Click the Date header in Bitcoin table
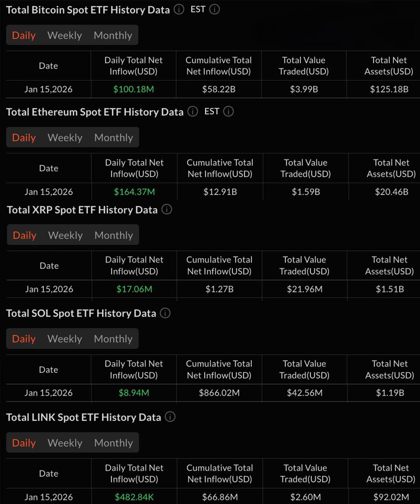This screenshot has width=420, height=504. (48, 66)
